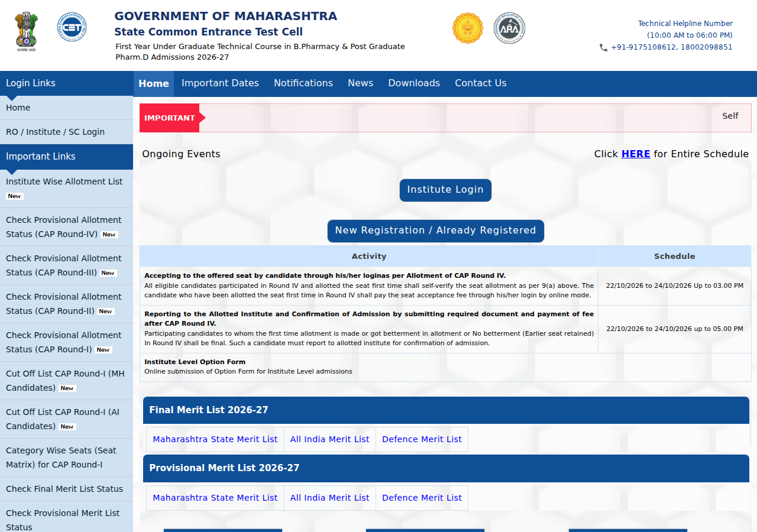Click the Important Links sidebar heading
This screenshot has width=757, height=532.
click(x=66, y=157)
